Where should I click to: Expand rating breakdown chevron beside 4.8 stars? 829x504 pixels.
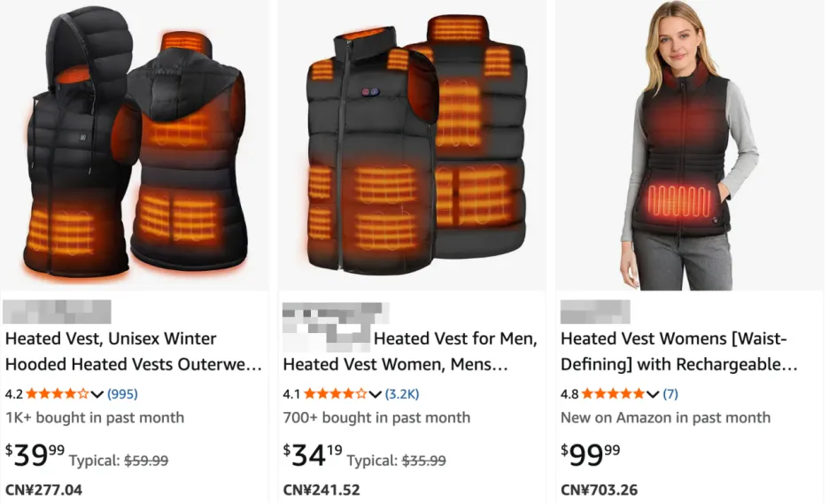(x=653, y=394)
